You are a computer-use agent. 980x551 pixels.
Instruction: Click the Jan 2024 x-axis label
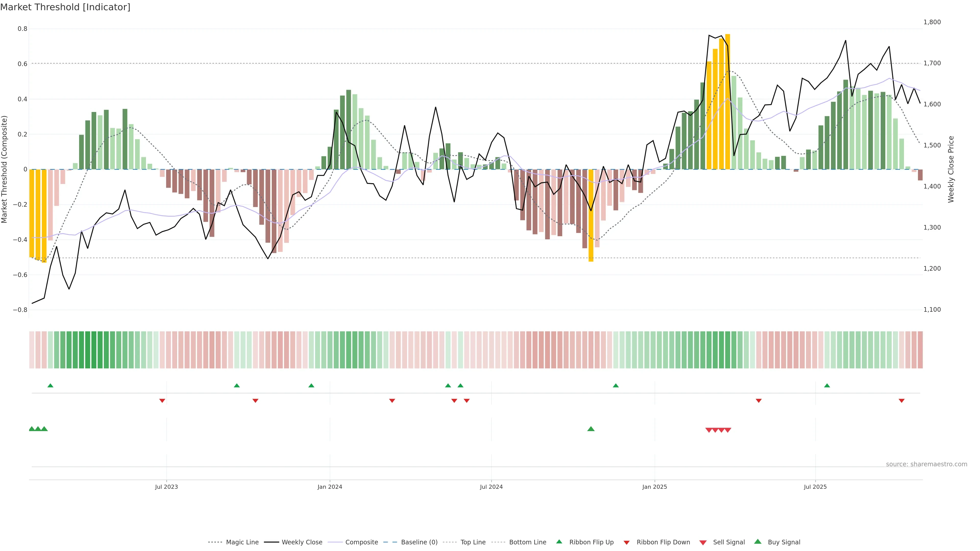coord(329,487)
